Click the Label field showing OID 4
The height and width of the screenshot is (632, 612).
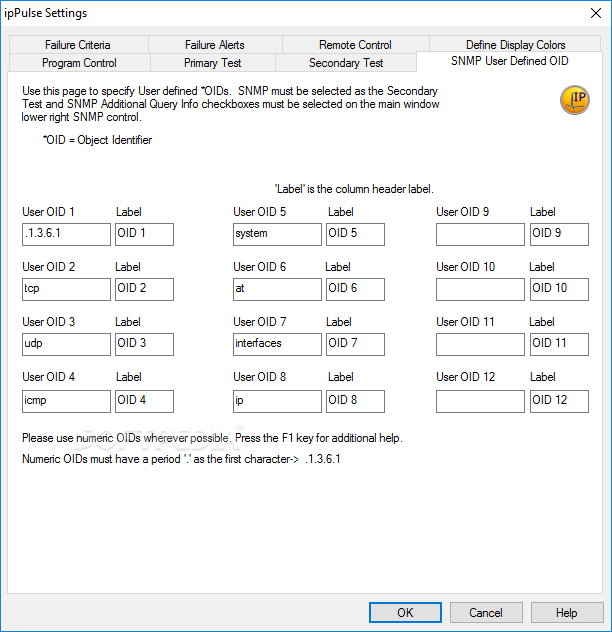144,401
